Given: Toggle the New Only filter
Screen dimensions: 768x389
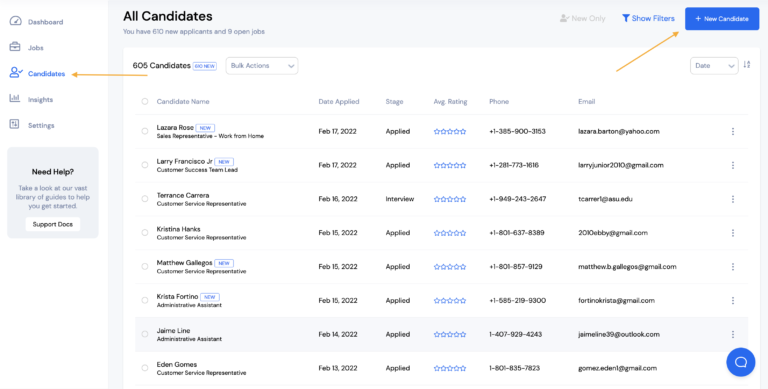Looking at the screenshot, I should click(x=582, y=19).
